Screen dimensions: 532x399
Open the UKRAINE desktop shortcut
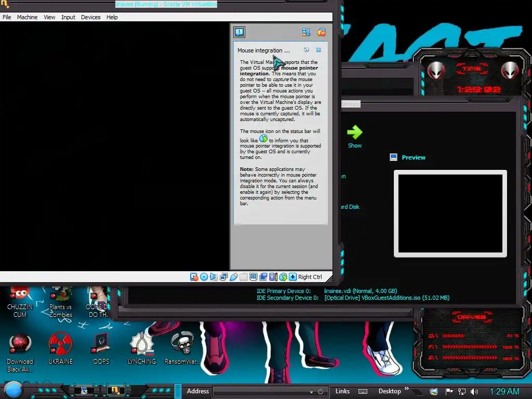click(x=60, y=349)
